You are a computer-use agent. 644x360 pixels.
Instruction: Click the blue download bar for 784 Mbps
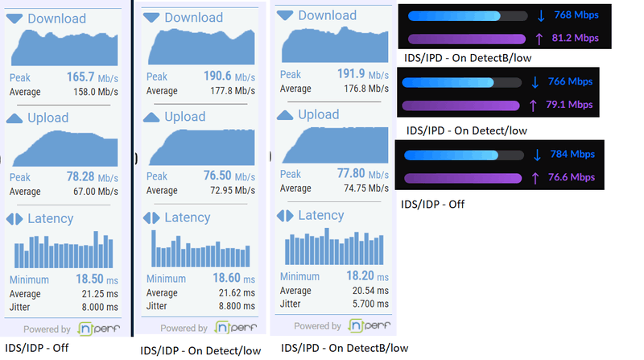tap(464, 155)
